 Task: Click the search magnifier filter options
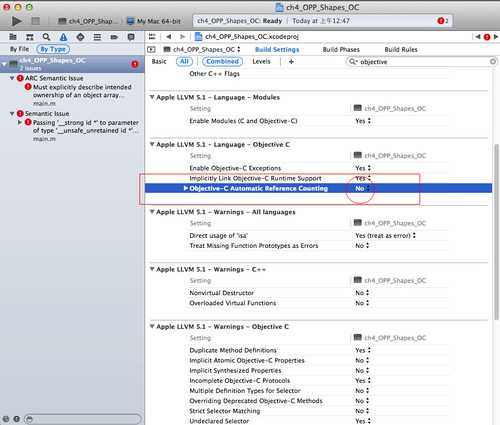[352, 62]
